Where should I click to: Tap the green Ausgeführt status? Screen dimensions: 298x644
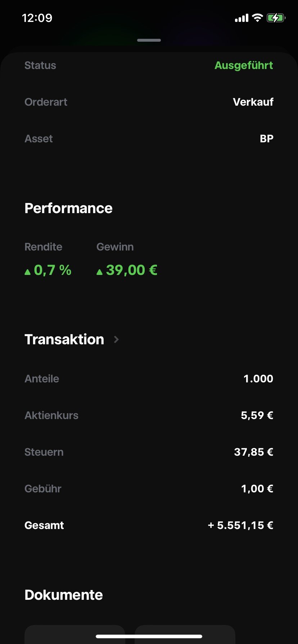click(x=244, y=65)
